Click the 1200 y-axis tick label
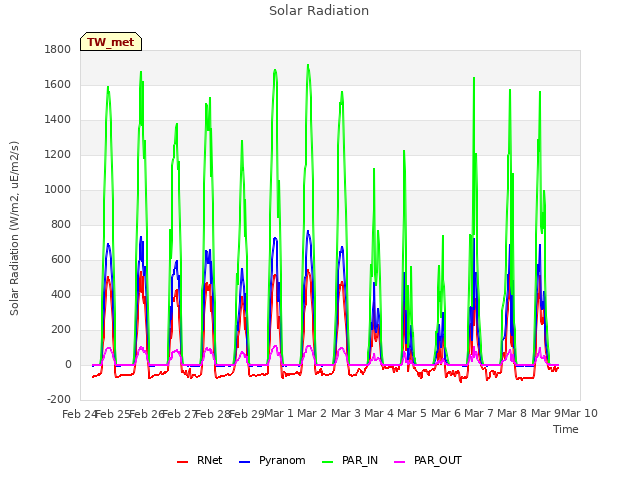This screenshot has height=480, width=640. (x=58, y=155)
